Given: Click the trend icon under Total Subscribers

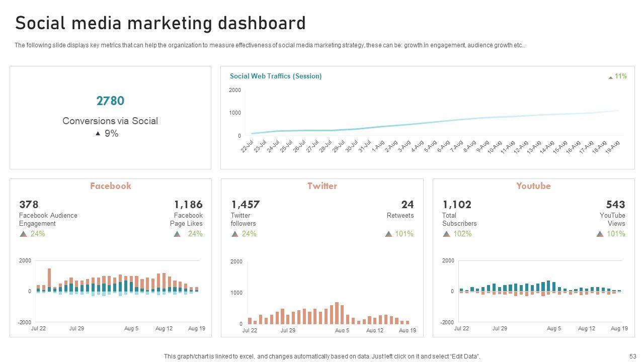Looking at the screenshot, I should coord(446,234).
